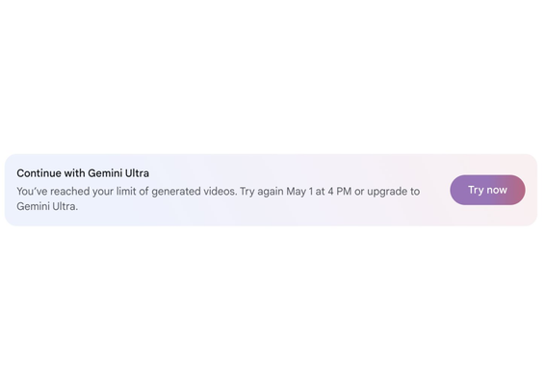Click the words 4 PM in the message
545x392 pixels.
340,192
